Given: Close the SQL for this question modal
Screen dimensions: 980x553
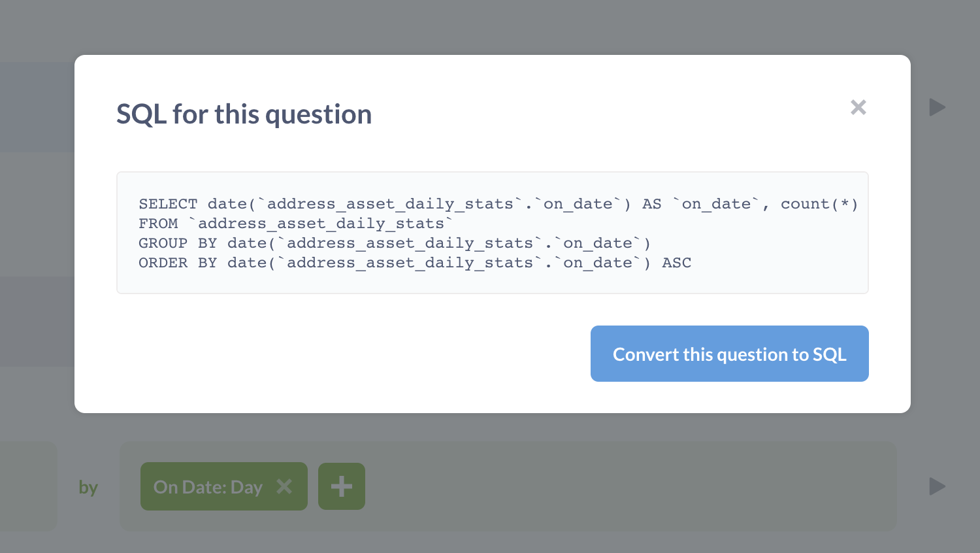Looking at the screenshot, I should [858, 107].
